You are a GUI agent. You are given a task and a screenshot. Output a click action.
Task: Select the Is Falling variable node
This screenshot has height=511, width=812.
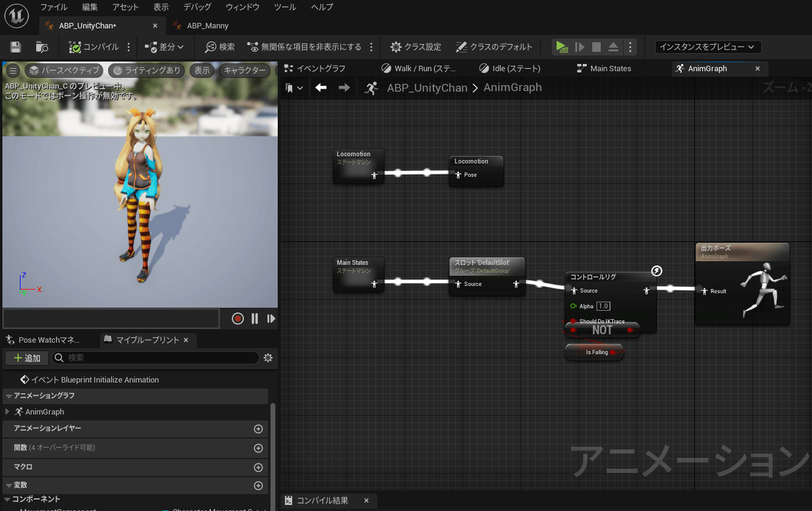tap(594, 352)
